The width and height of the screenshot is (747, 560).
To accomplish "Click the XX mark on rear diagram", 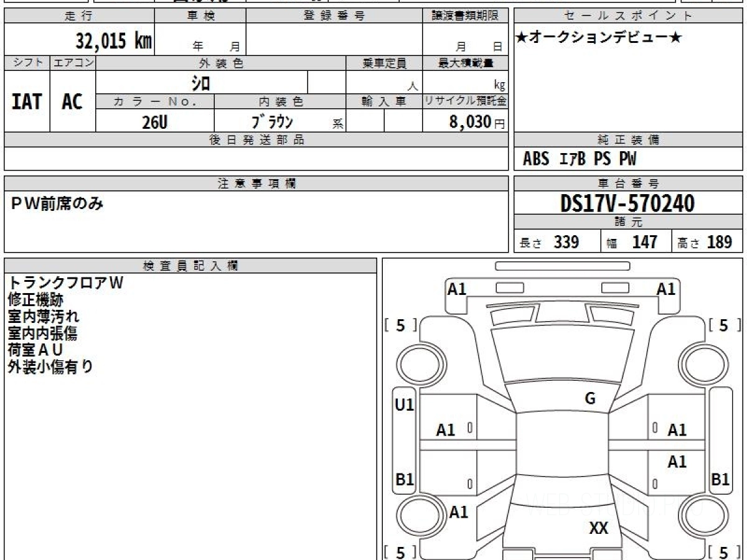I will (598, 528).
